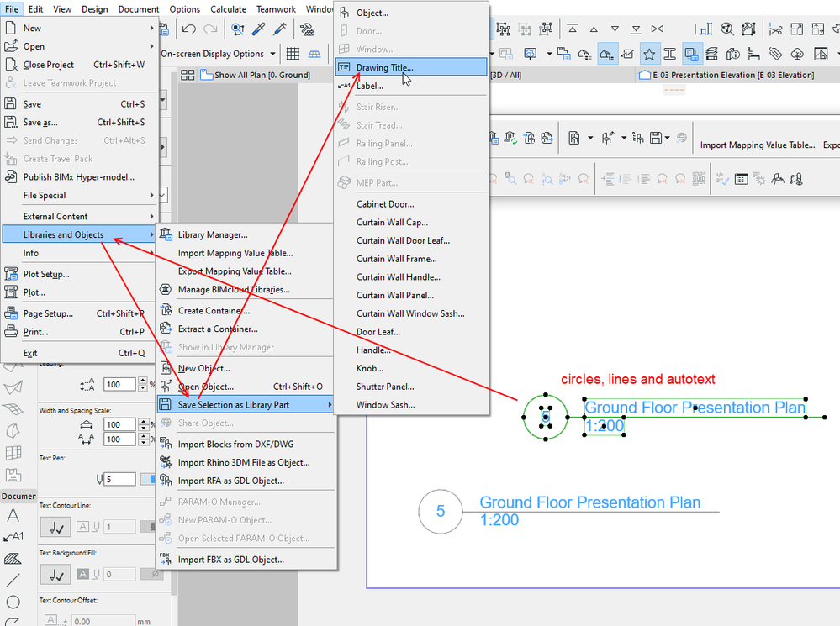
Task: Click the Open Object chair icon in the floating toolbar
Action: pos(607,138)
